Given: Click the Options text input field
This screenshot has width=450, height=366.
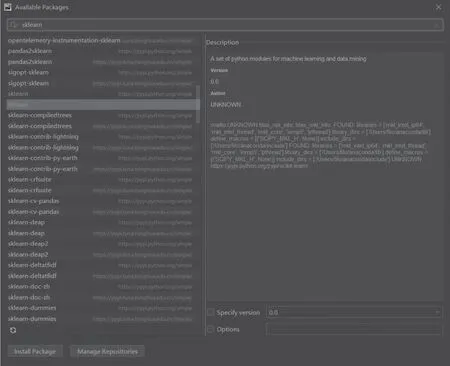Looking at the screenshot, I should pyautogui.click(x=354, y=329).
